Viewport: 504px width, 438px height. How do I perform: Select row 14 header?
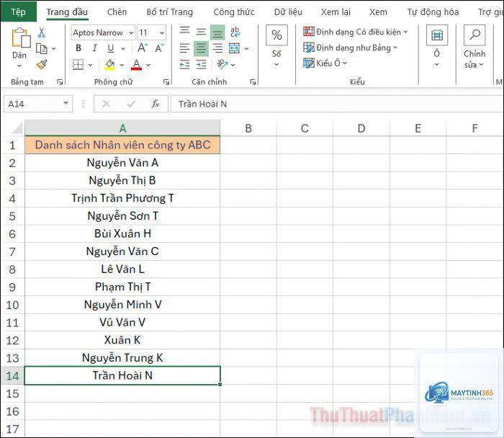(x=12, y=375)
